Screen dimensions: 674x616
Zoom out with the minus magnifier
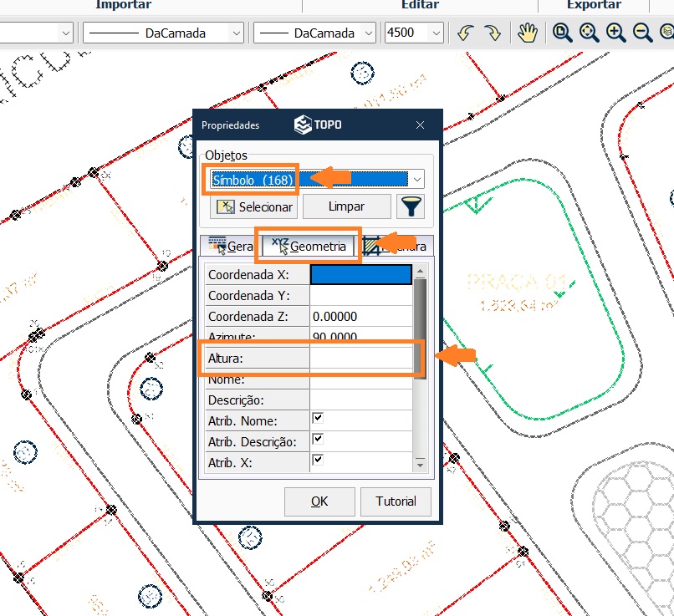point(642,33)
